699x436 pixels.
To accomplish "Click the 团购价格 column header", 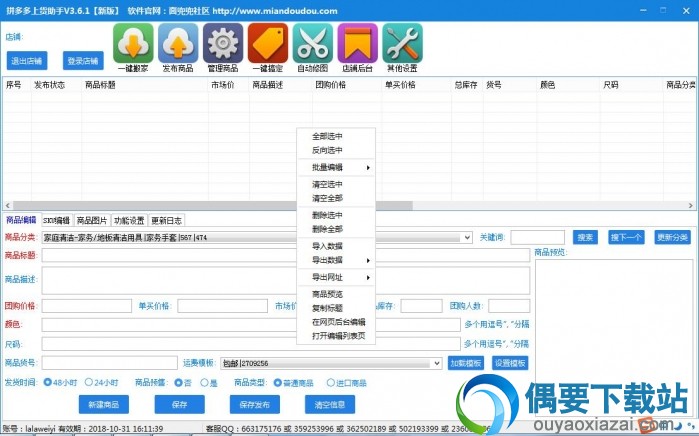I will click(x=347, y=85).
